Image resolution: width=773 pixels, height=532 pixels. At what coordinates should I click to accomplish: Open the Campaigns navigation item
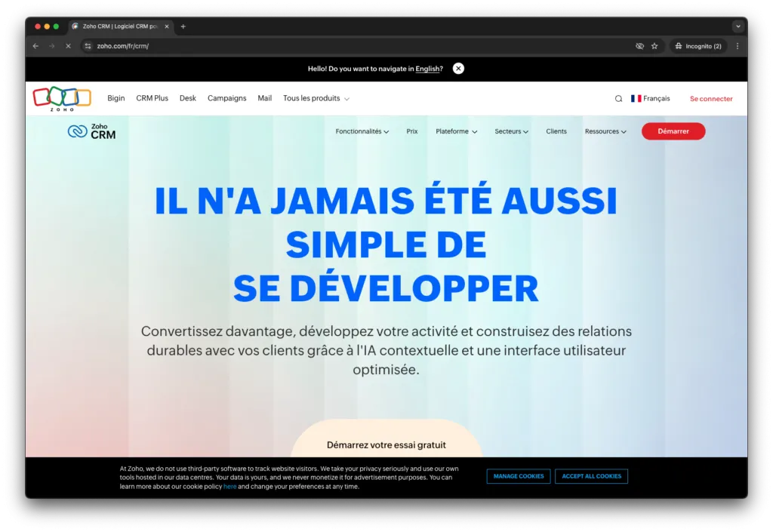(x=226, y=98)
